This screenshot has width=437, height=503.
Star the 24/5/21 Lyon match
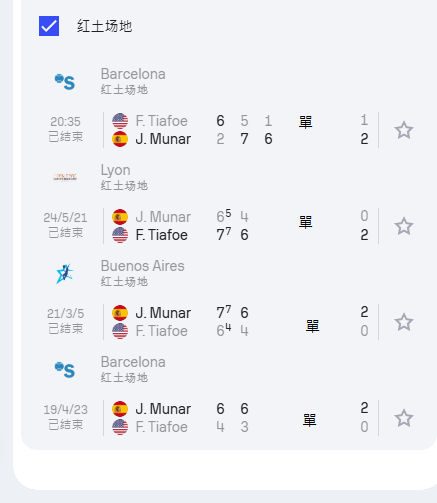click(x=404, y=226)
